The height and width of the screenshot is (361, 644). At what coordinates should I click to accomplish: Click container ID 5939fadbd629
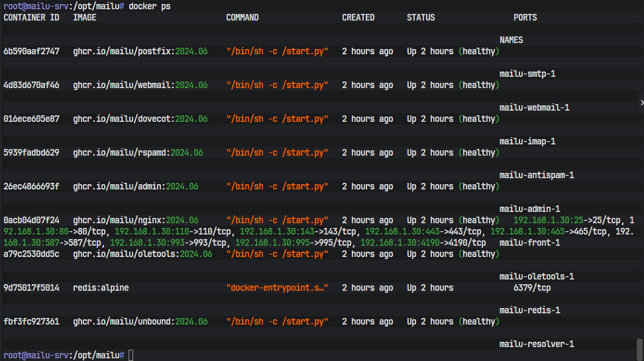pyautogui.click(x=31, y=152)
